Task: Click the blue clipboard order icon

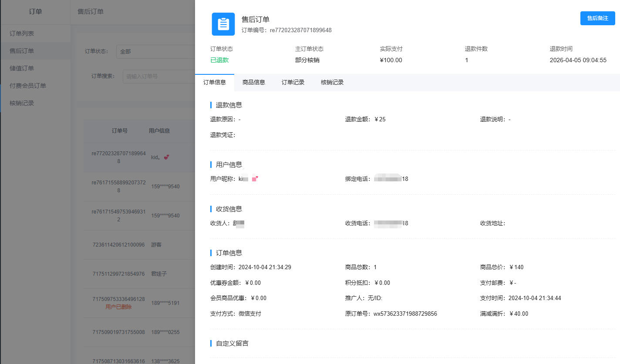Action: [223, 24]
